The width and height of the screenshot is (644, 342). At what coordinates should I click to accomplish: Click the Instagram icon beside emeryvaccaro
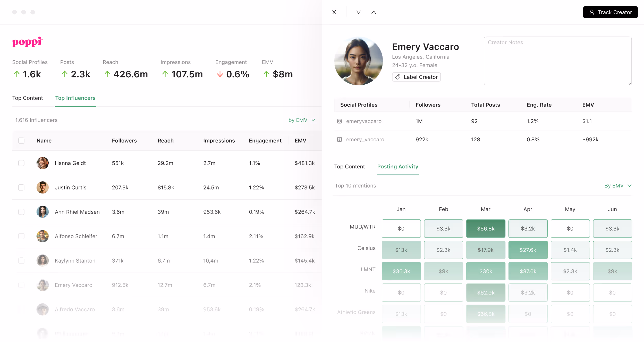point(340,121)
